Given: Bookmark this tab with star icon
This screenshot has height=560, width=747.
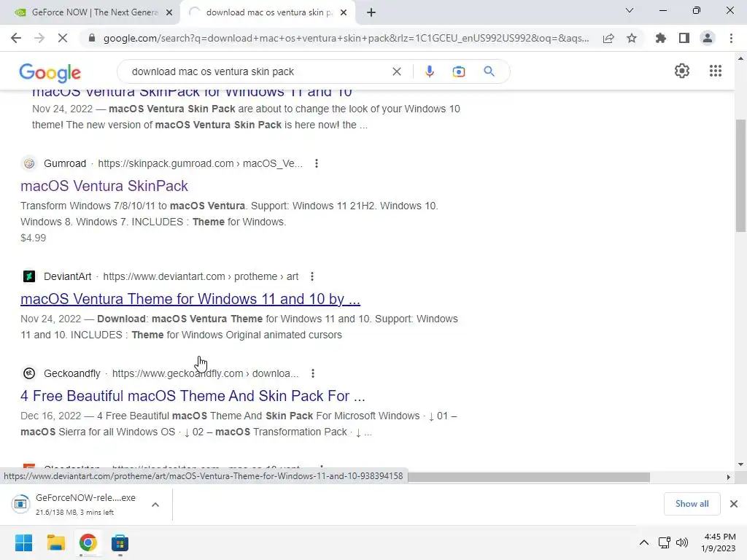Looking at the screenshot, I should coord(632,38).
